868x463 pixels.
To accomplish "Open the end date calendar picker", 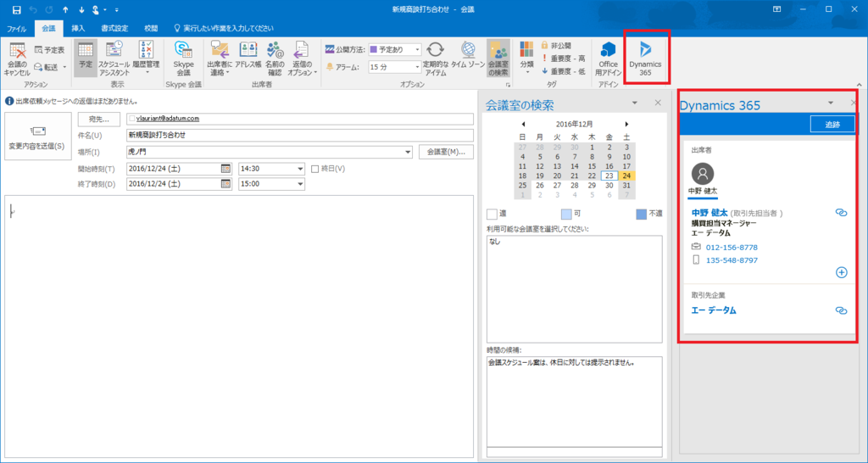I will pyautogui.click(x=225, y=184).
